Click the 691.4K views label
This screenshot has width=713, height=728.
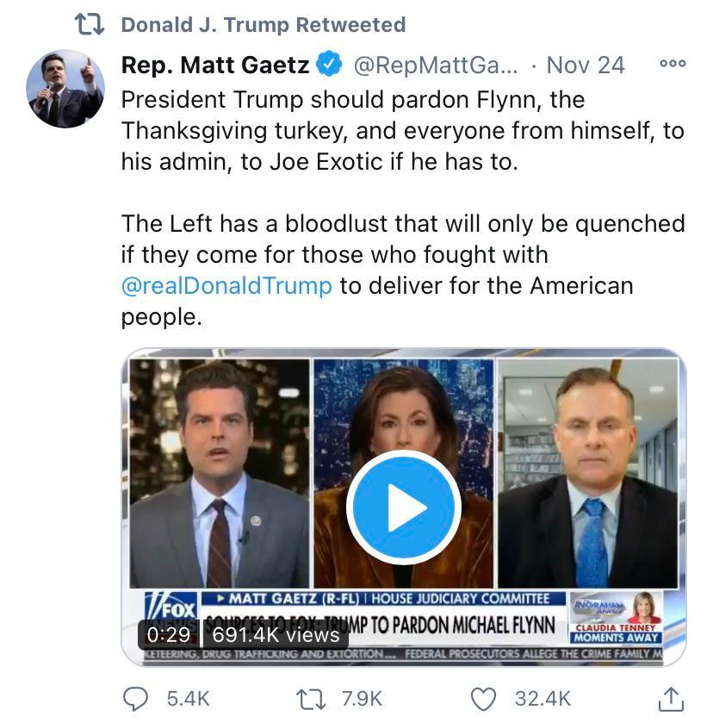pos(276,635)
